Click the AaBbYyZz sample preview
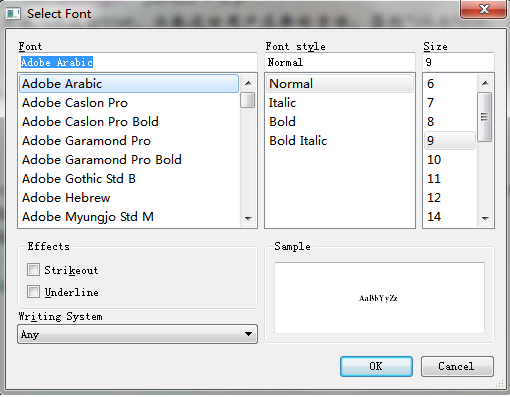This screenshot has height=397, width=510. pos(378,298)
